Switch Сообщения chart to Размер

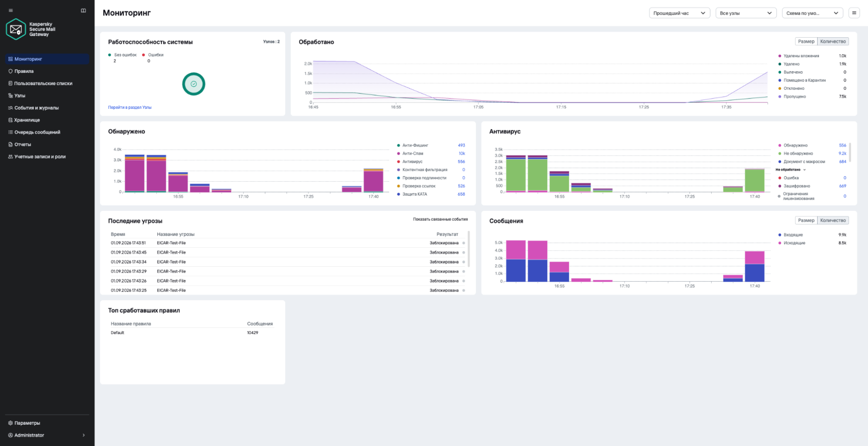coord(806,220)
